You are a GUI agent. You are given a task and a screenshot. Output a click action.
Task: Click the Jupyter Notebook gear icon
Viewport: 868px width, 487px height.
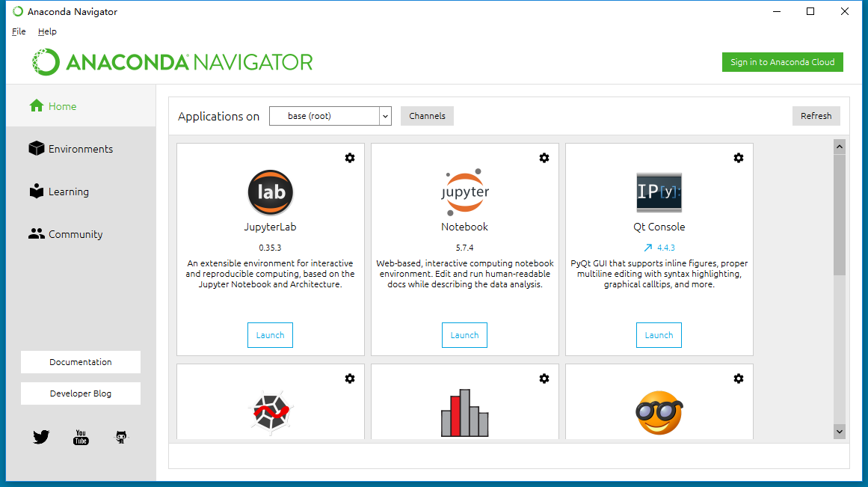[x=544, y=158]
